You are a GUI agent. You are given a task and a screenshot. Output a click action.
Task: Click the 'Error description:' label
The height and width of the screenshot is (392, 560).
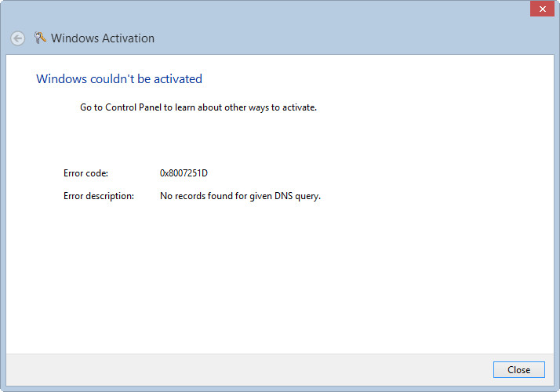point(99,196)
